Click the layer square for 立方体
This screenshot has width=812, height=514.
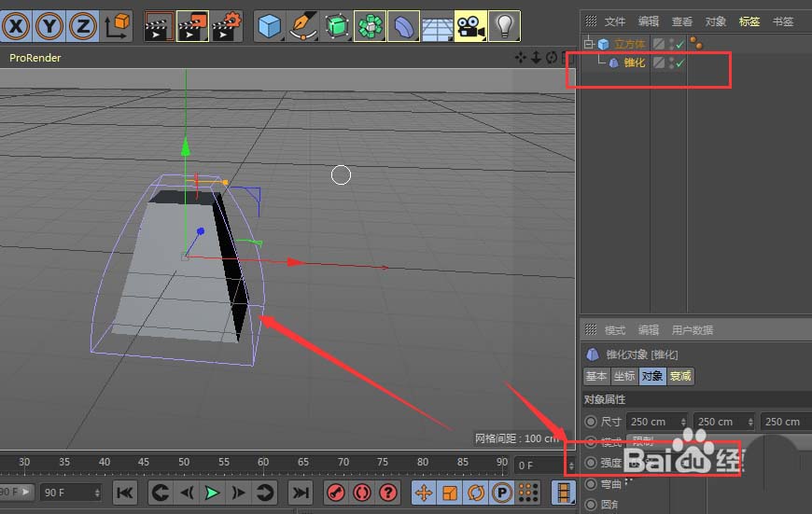[x=659, y=44]
